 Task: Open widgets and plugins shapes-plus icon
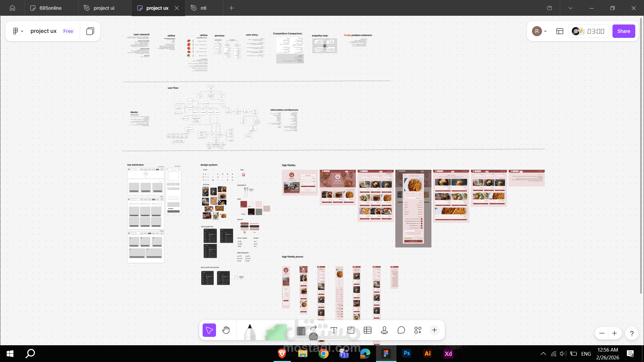point(418,330)
